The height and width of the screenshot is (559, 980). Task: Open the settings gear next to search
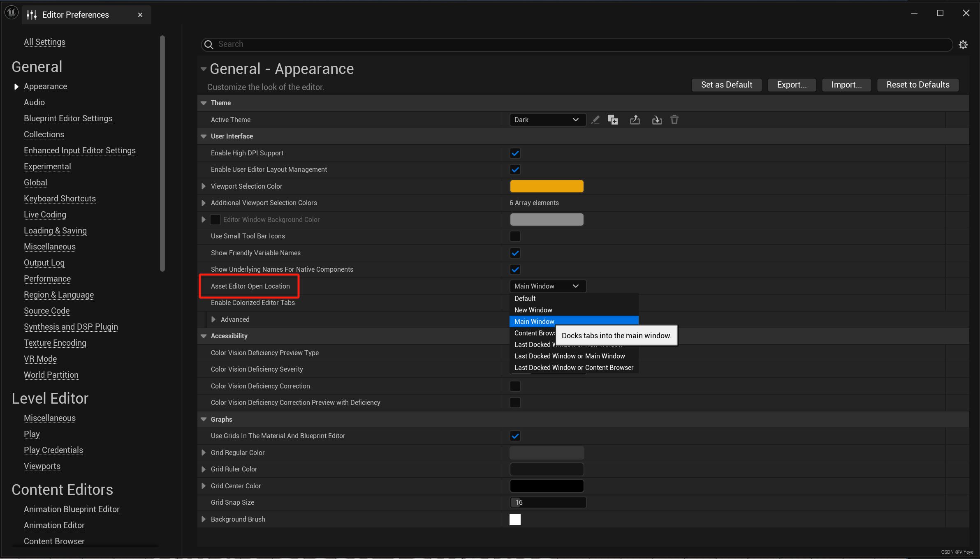pos(963,44)
